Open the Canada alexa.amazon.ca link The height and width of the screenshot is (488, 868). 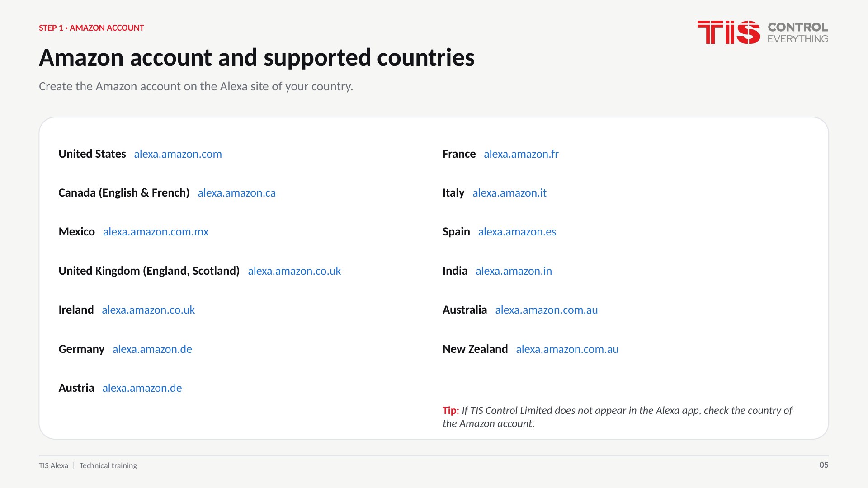[x=236, y=193]
